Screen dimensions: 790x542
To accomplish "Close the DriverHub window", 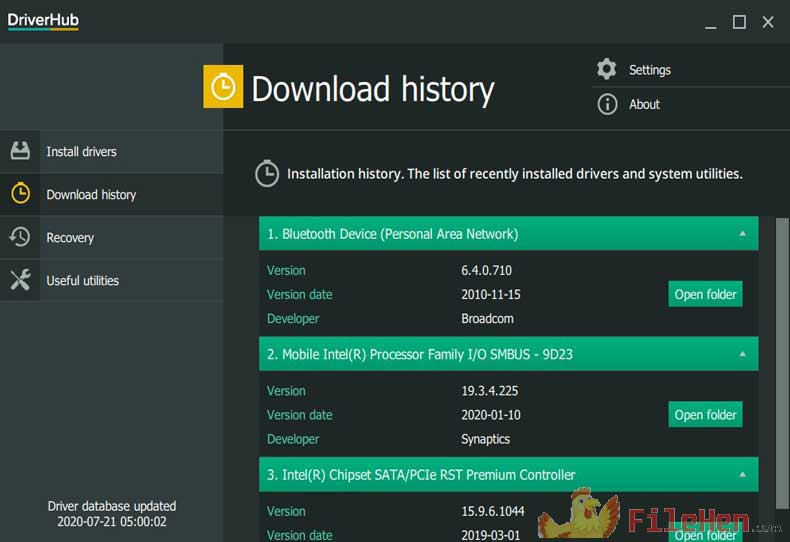I will tap(768, 22).
